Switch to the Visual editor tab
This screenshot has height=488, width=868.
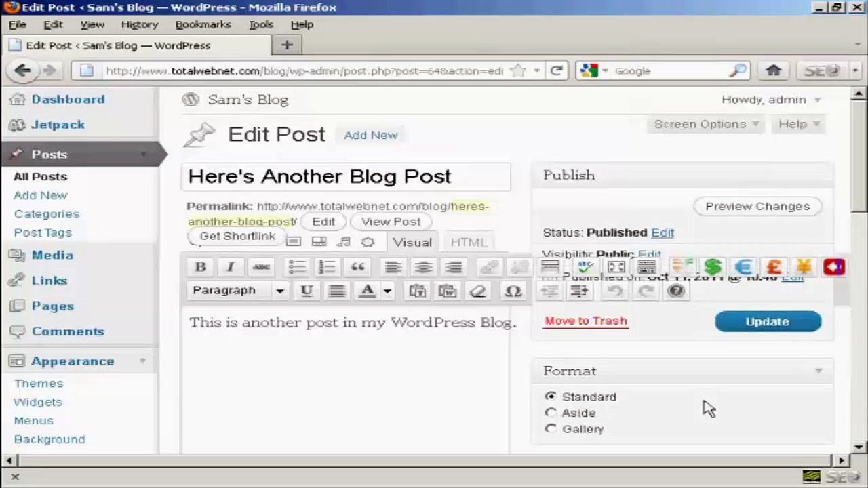coord(412,242)
